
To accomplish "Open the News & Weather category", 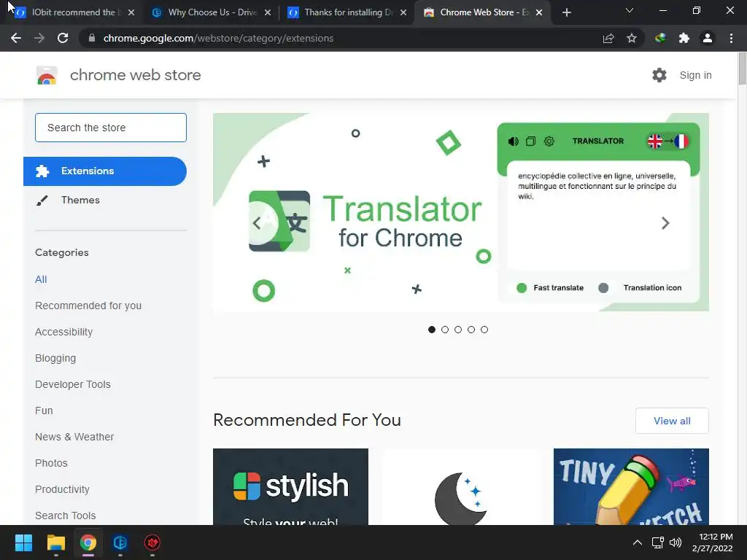I will pyautogui.click(x=74, y=437).
